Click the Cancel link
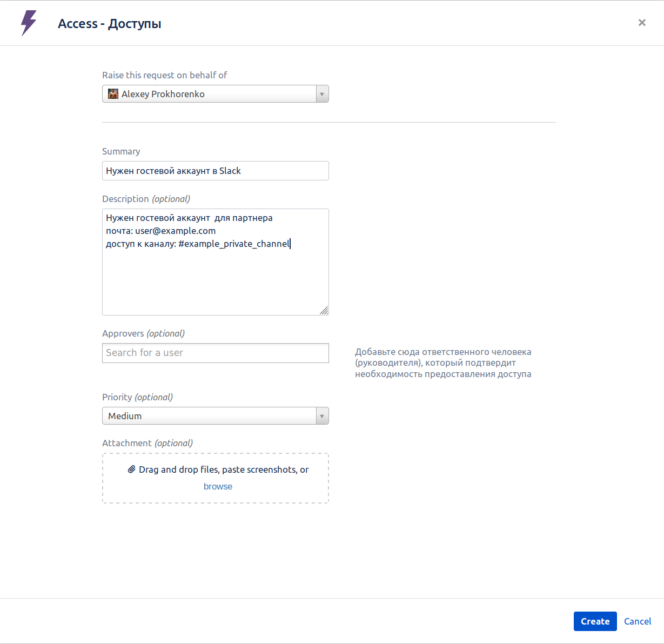Image resolution: width=664 pixels, height=644 pixels. [x=638, y=621]
